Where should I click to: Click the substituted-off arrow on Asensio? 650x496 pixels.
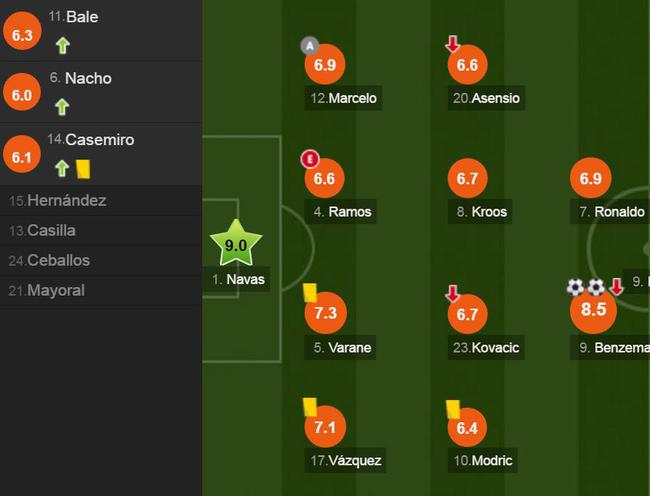click(452, 44)
